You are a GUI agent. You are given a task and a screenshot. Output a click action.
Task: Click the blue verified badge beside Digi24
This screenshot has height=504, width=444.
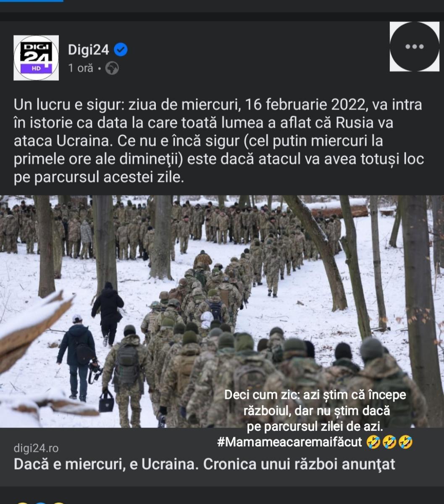[121, 50]
